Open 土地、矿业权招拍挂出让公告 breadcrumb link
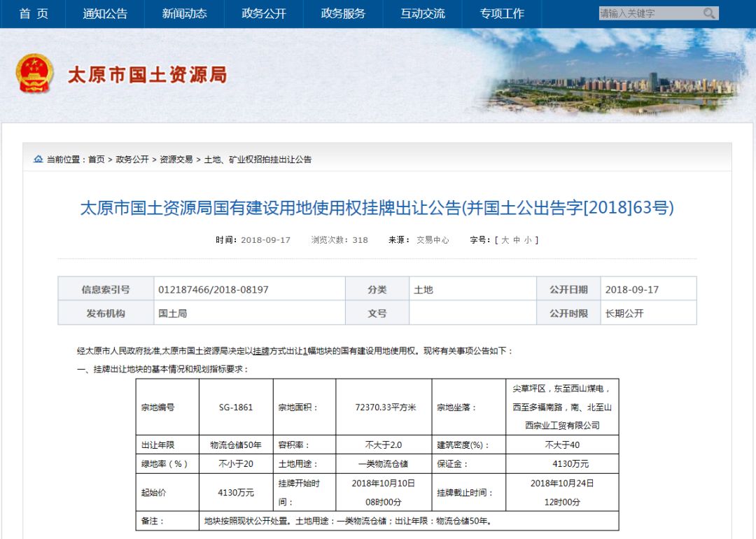 258,160
